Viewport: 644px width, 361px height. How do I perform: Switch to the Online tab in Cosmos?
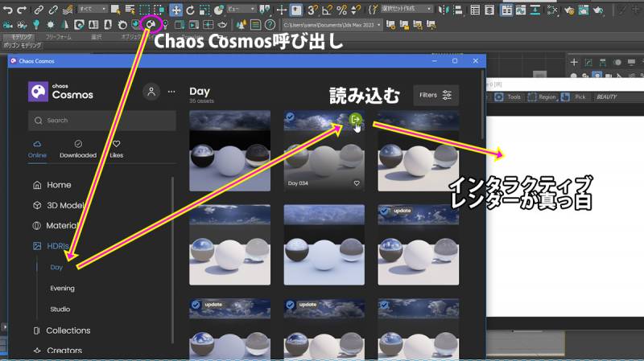[37, 150]
